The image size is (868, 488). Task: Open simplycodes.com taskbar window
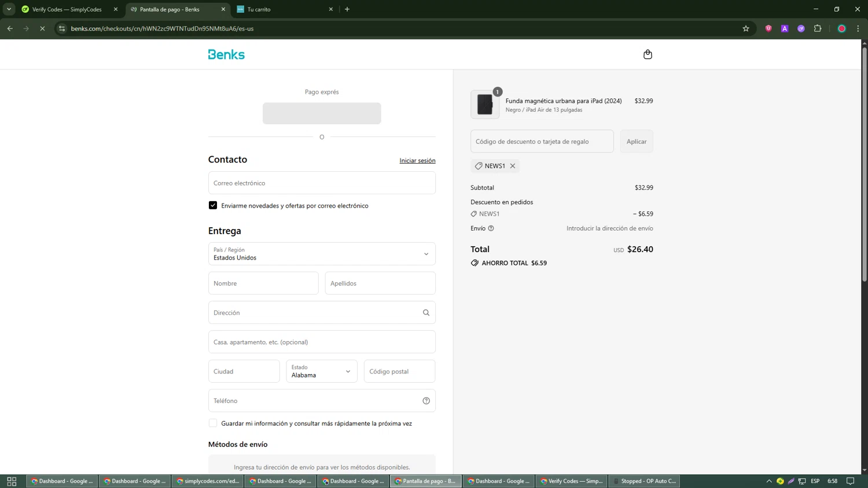pyautogui.click(x=208, y=481)
